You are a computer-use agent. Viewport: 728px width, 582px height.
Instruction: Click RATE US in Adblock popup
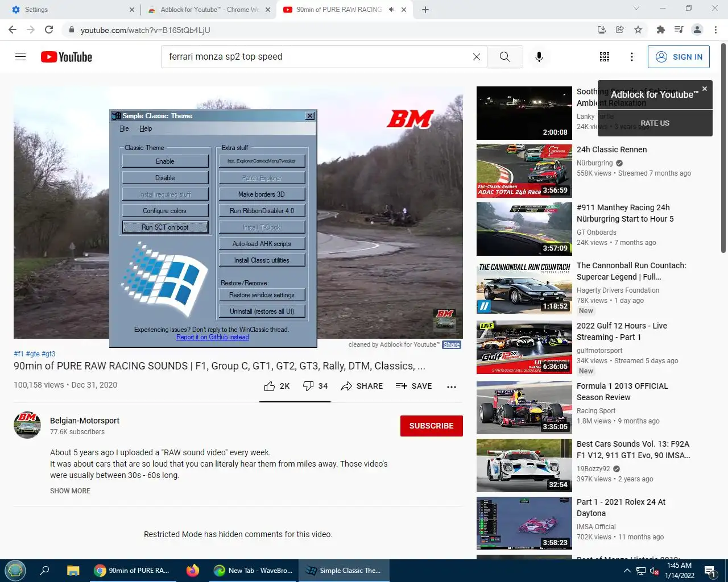(655, 123)
